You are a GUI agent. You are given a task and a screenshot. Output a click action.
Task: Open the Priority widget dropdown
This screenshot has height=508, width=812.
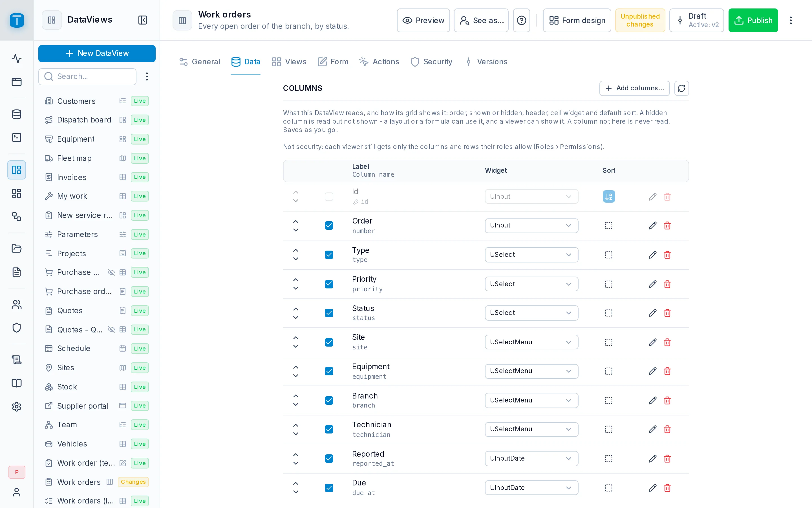tap(531, 284)
